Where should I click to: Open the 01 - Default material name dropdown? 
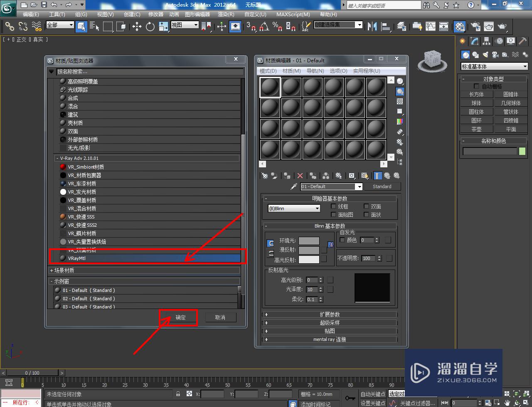(x=359, y=186)
